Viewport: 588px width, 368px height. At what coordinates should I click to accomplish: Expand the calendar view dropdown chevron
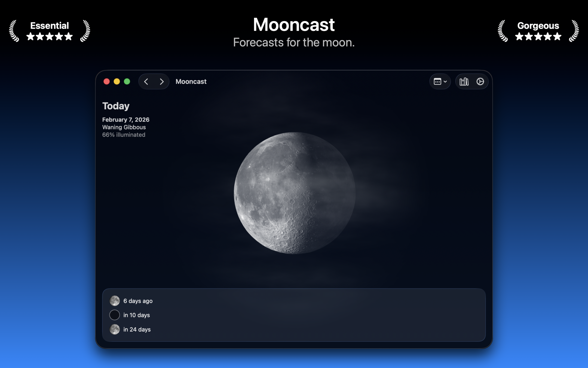(x=445, y=82)
